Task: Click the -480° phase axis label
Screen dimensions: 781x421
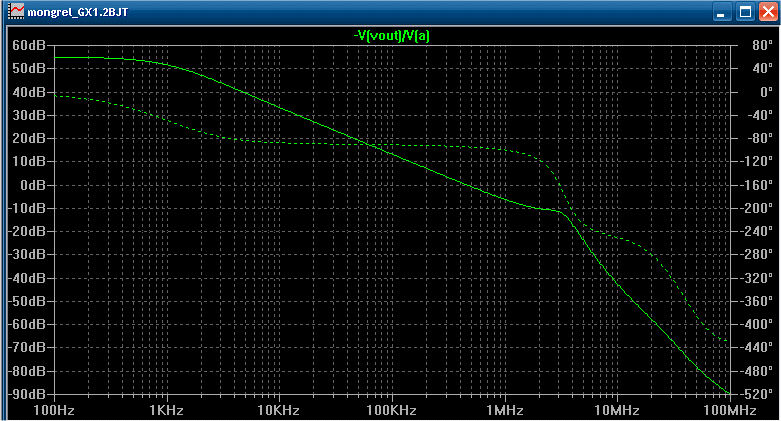Action: click(x=756, y=371)
